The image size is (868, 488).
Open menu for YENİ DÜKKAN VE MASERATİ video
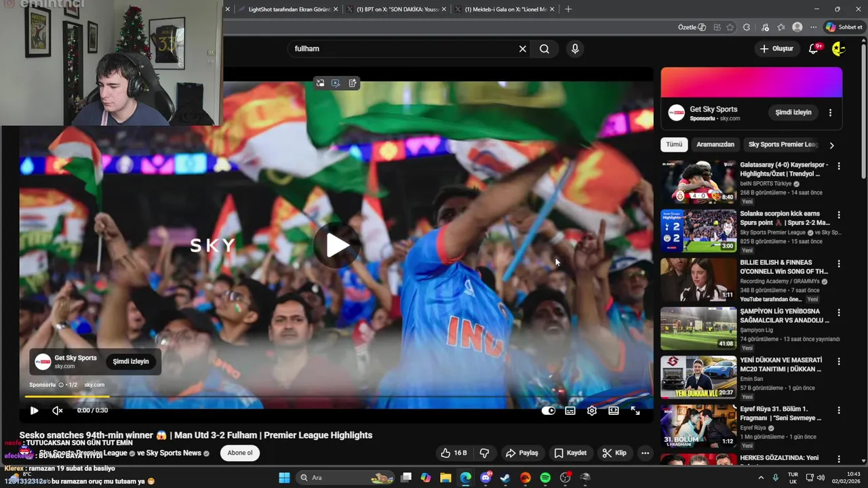[x=839, y=361]
